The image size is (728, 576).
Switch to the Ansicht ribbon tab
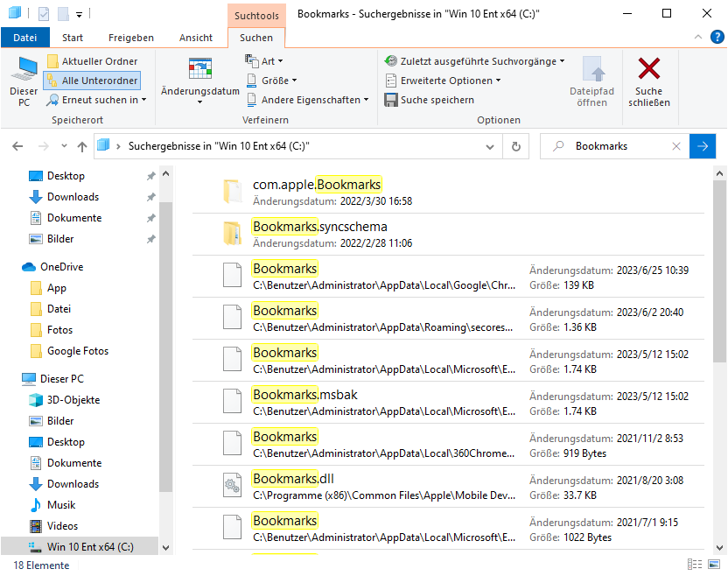click(196, 38)
